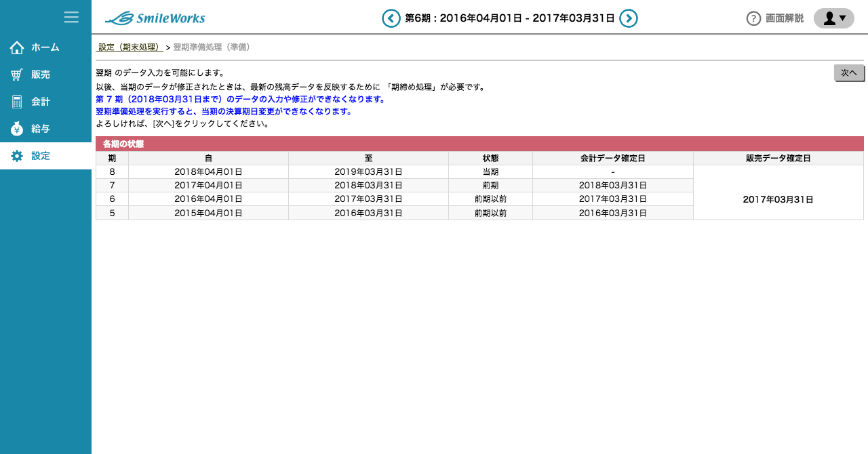Click 前期以前 status for period 6
This screenshot has width=868, height=454.
click(490, 199)
